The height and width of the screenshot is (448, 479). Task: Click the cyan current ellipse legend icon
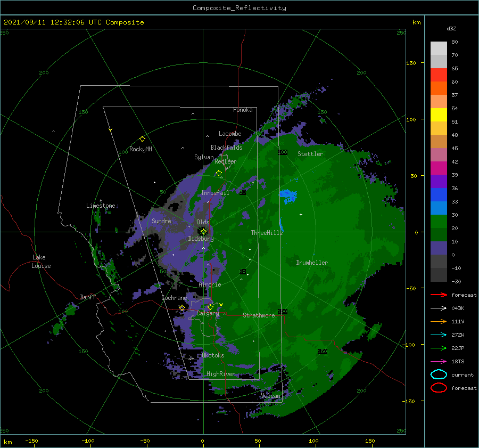point(439,374)
